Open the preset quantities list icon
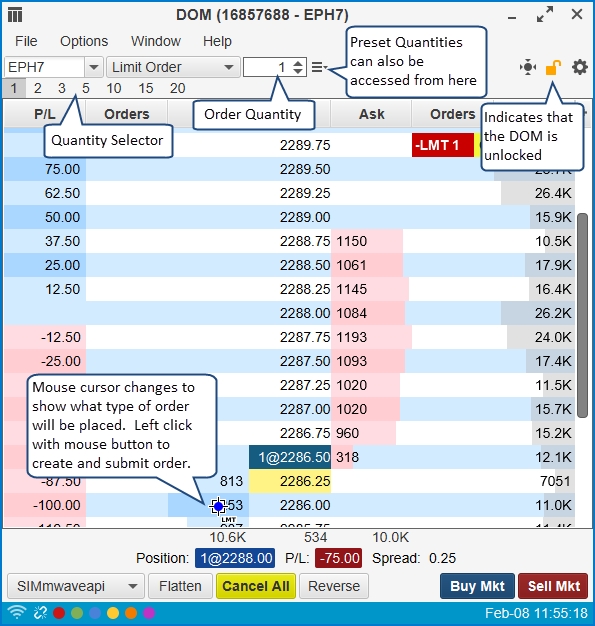Viewport: 595px width, 626px height. click(x=319, y=67)
